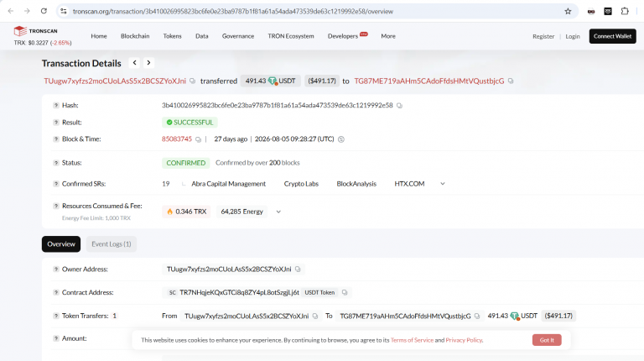Open the sender address in the transfer headline
The width and height of the screenshot is (644, 361).
coord(115,81)
